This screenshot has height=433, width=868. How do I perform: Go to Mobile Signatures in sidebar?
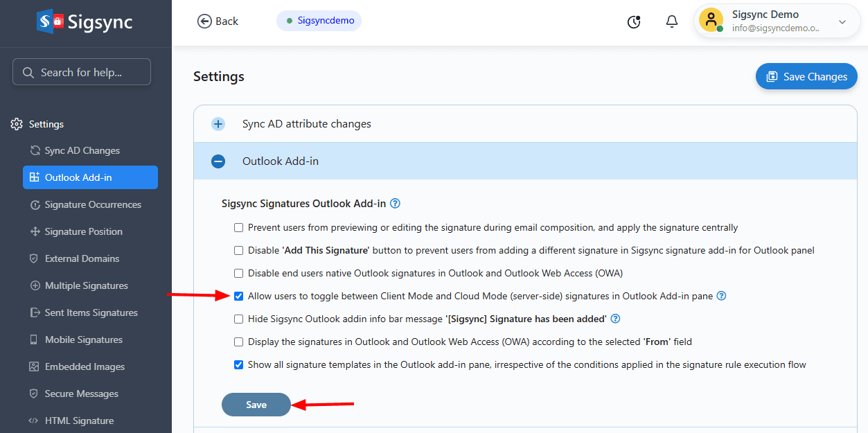point(84,339)
